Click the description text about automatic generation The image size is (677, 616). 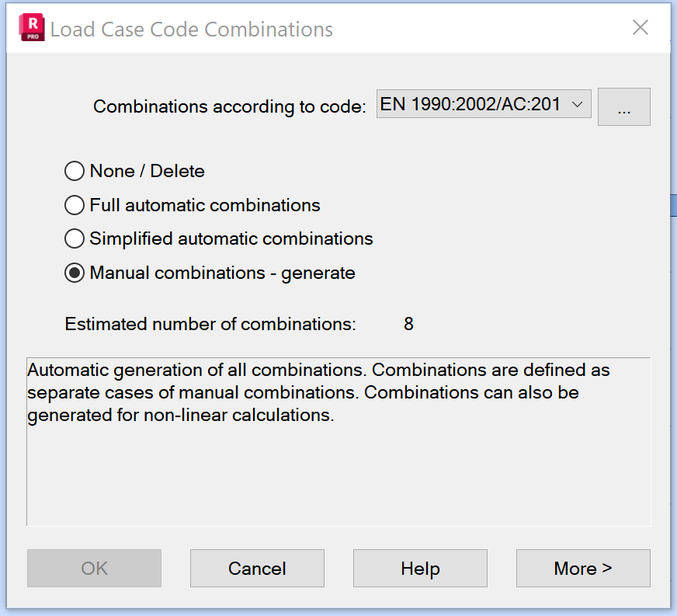(318, 392)
